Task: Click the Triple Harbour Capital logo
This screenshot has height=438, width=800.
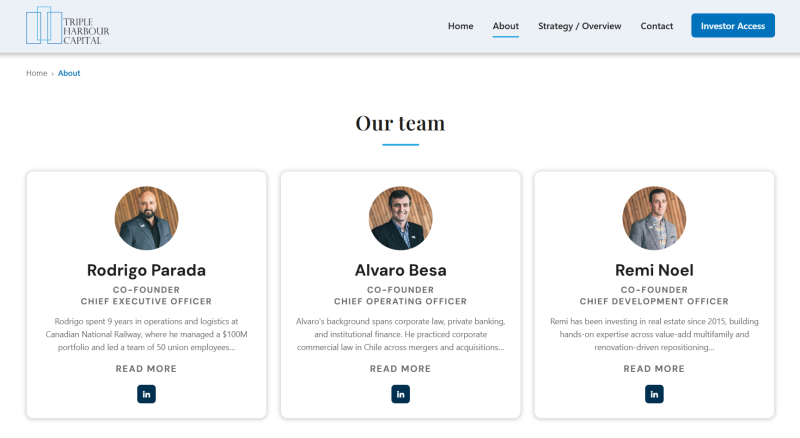Action: [x=68, y=26]
